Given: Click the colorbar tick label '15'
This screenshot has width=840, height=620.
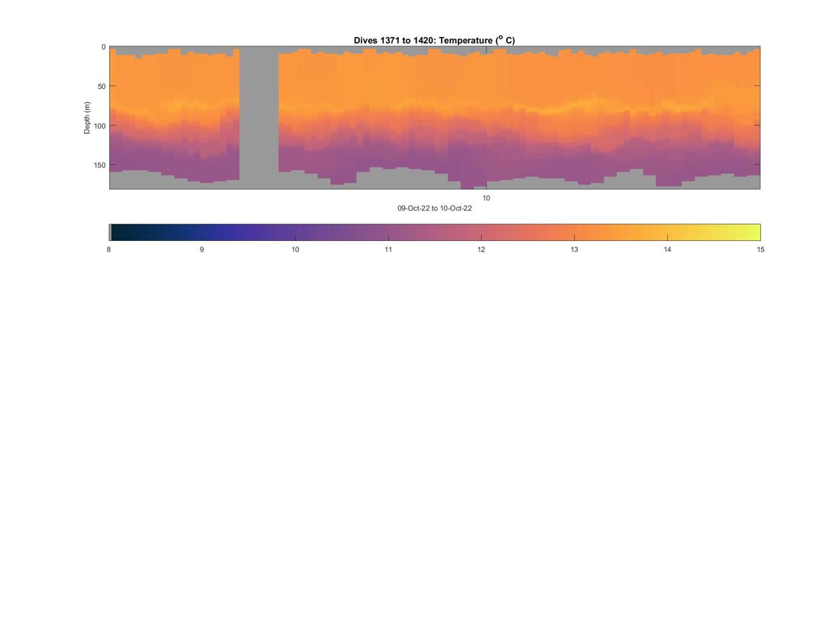Looking at the screenshot, I should click(760, 249).
